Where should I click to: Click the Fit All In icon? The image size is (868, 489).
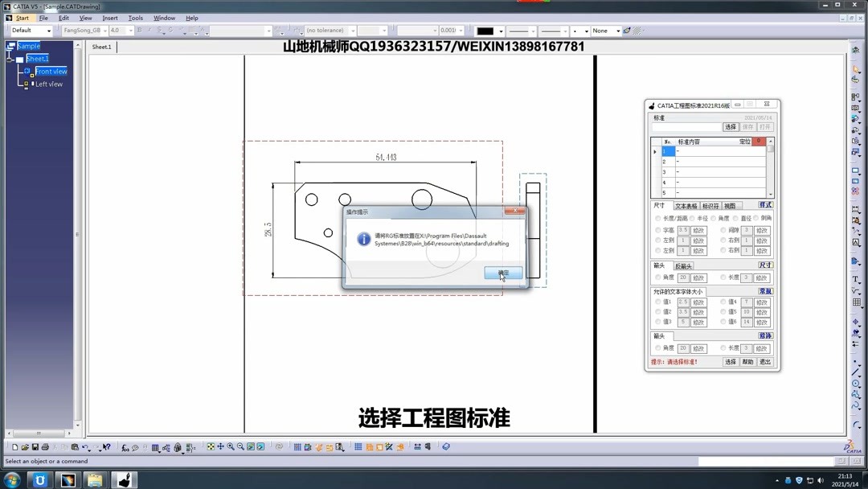[211, 446]
